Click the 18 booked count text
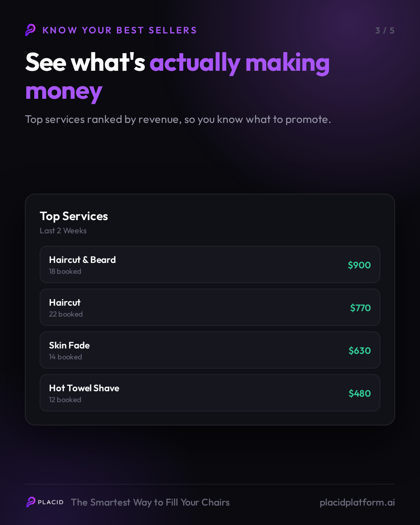 pyautogui.click(x=65, y=271)
